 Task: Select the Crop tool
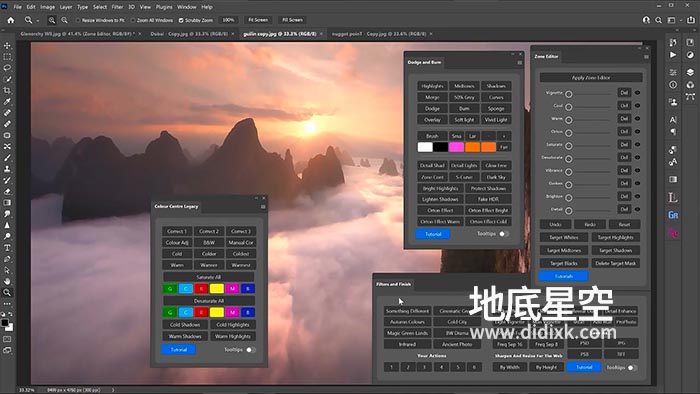(7, 90)
